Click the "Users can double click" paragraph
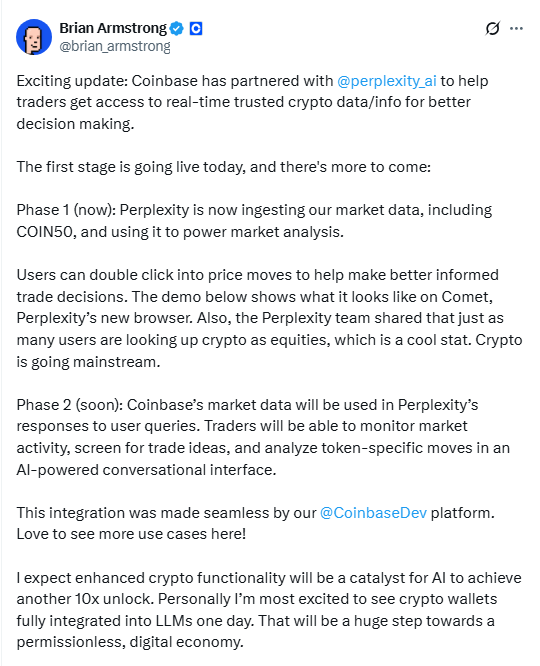Viewport: 540px width, 666px height. click(269, 318)
